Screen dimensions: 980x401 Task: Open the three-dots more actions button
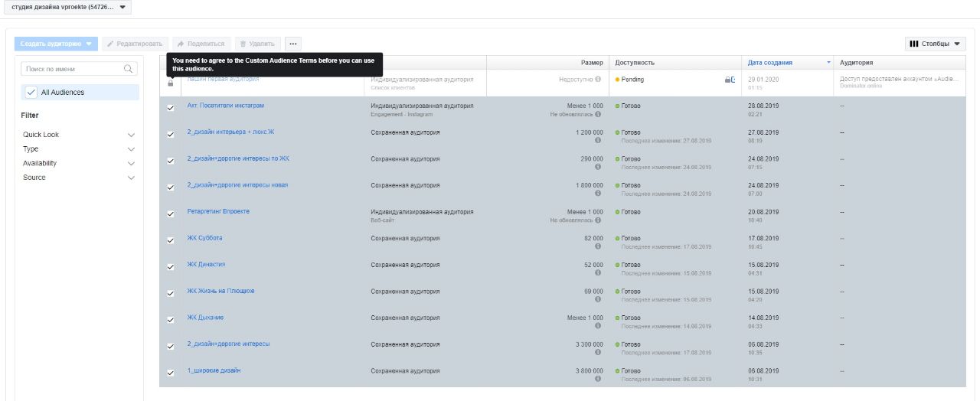point(292,44)
